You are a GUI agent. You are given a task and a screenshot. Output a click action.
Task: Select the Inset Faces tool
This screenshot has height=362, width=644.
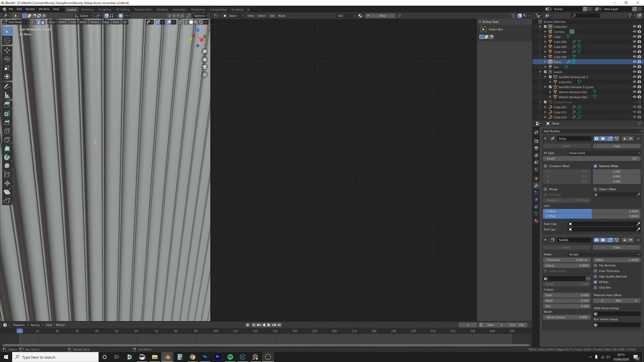pyautogui.click(x=7, y=114)
